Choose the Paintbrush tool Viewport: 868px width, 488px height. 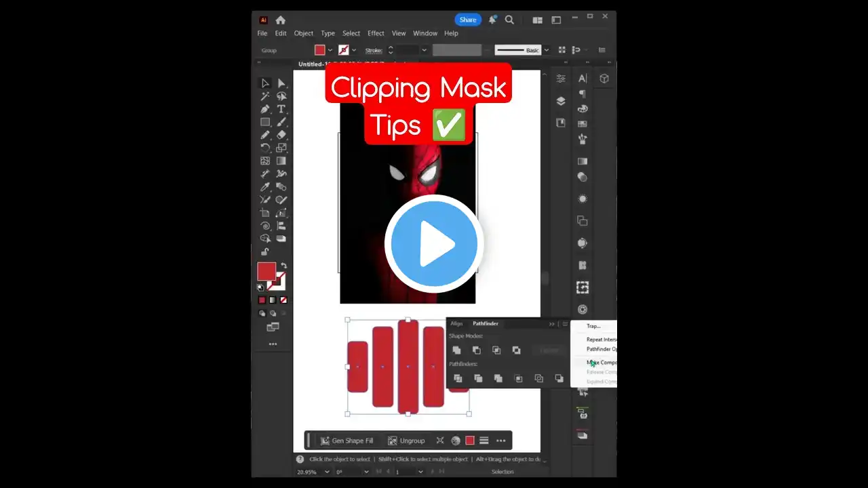click(x=281, y=122)
